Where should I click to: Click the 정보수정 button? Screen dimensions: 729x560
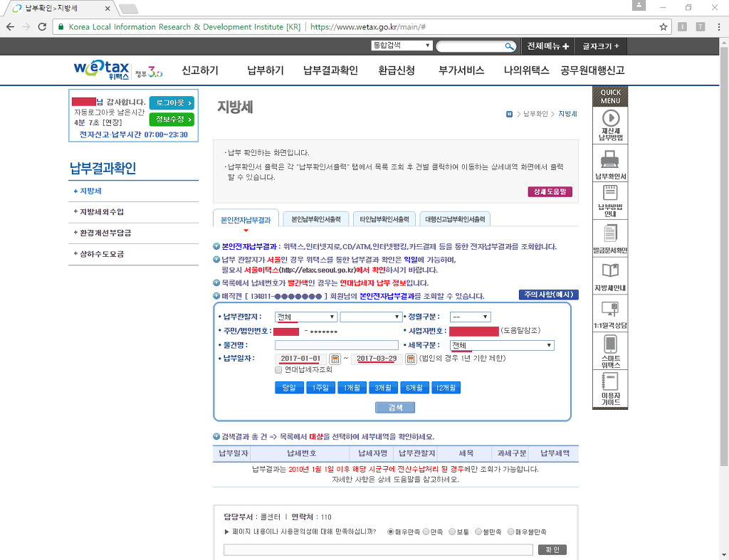(172, 120)
